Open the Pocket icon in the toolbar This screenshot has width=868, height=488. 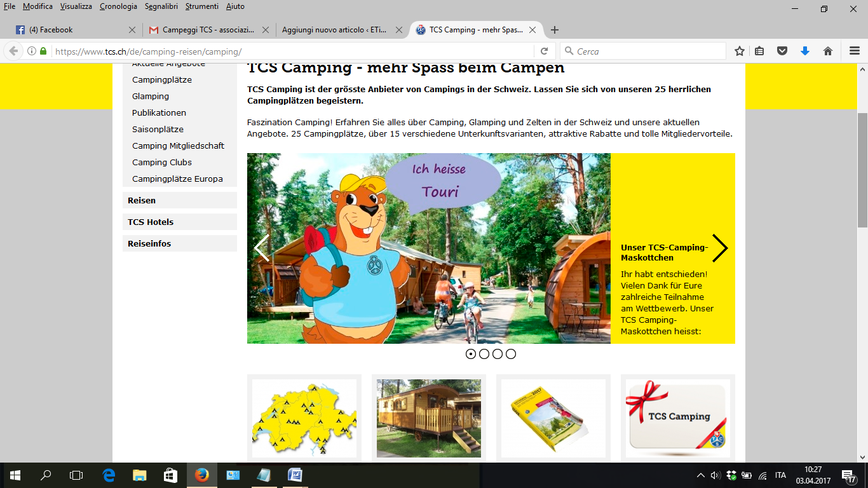[x=782, y=51]
